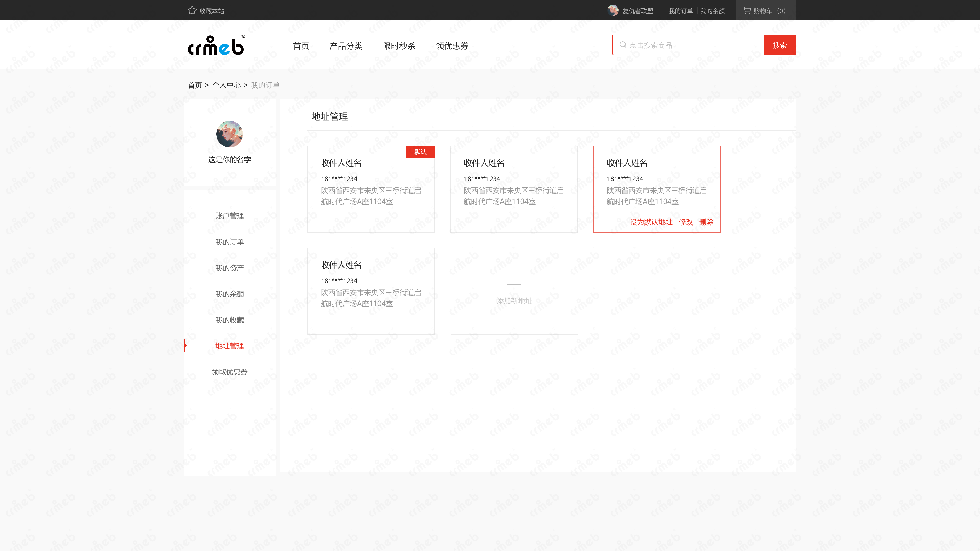
Task: Open the 领优惠券 navigation item
Action: (452, 46)
